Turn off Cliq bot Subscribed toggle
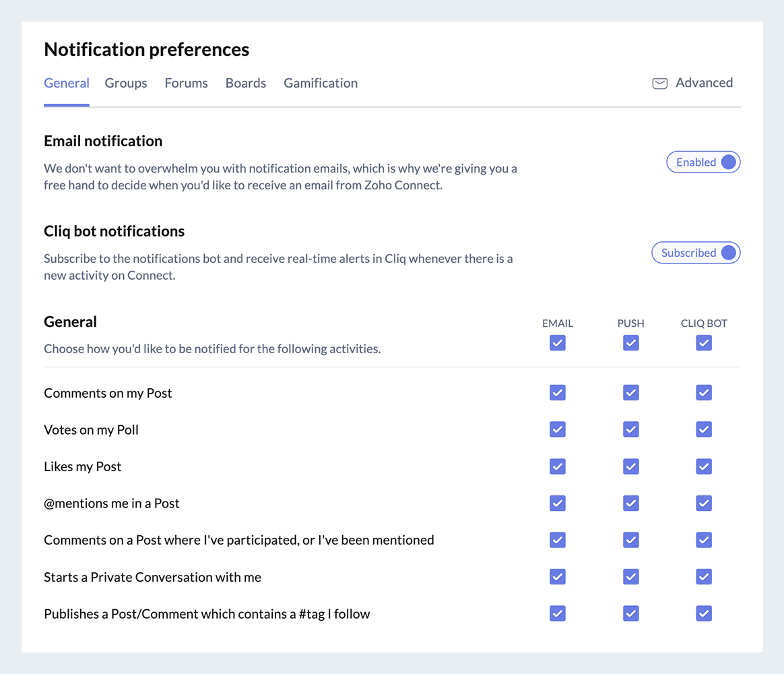This screenshot has width=784, height=674. coord(696,253)
